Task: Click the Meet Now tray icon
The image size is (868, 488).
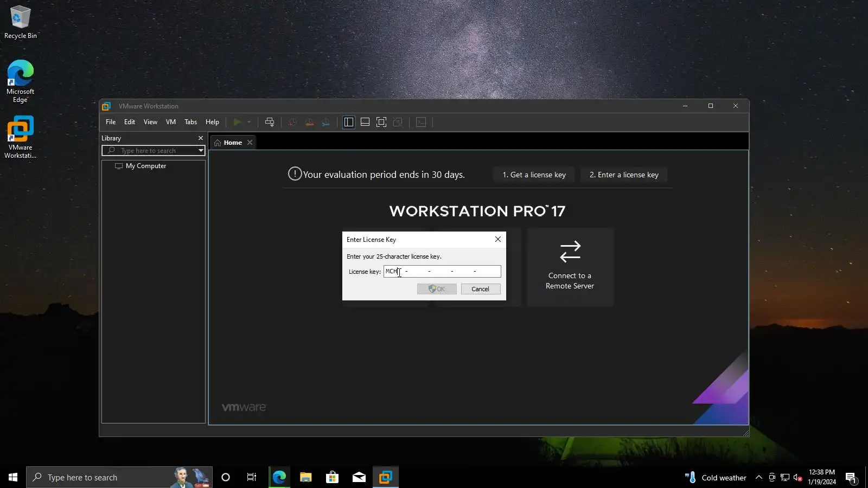Action: pos(772,477)
